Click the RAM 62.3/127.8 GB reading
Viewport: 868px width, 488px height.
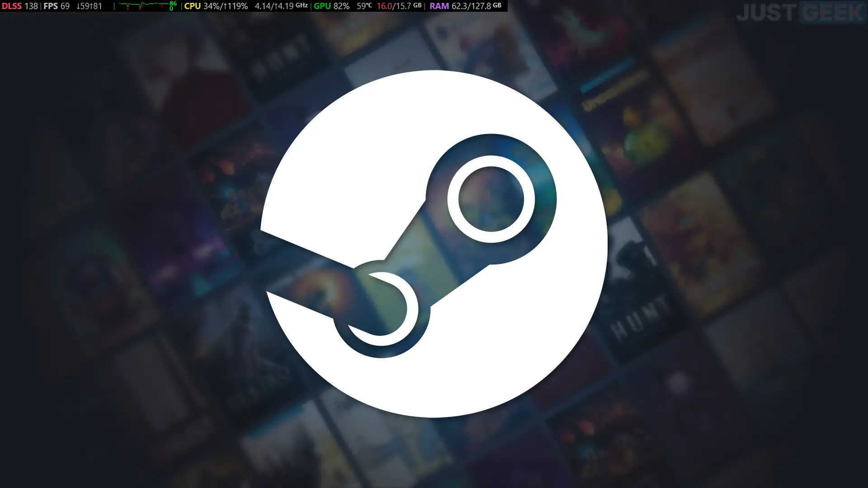coord(466,6)
